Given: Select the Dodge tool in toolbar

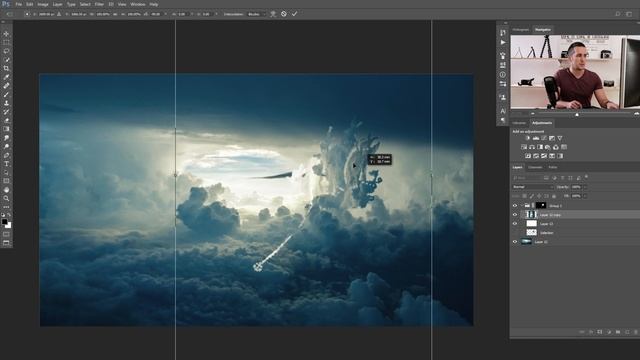Looking at the screenshot, I should tap(6, 146).
